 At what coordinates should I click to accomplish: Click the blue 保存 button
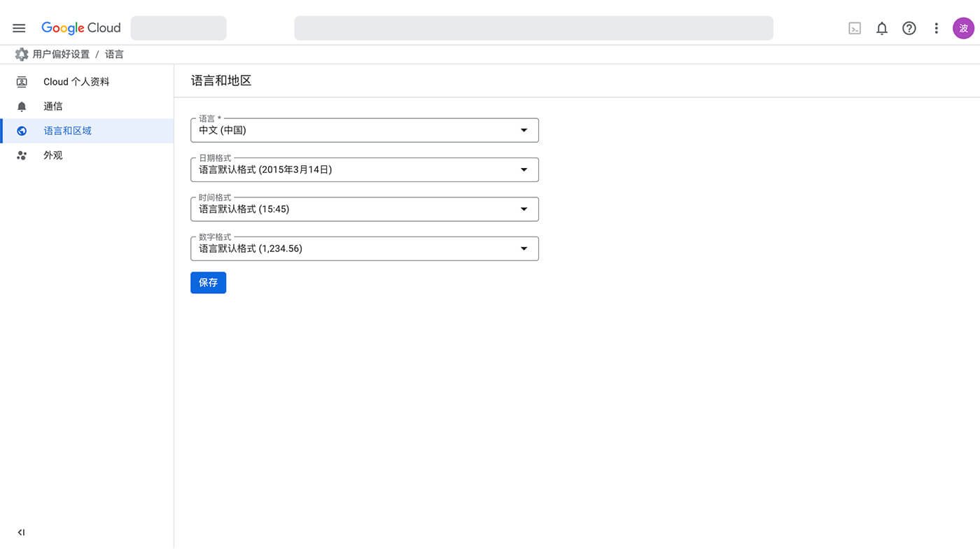[x=208, y=283]
